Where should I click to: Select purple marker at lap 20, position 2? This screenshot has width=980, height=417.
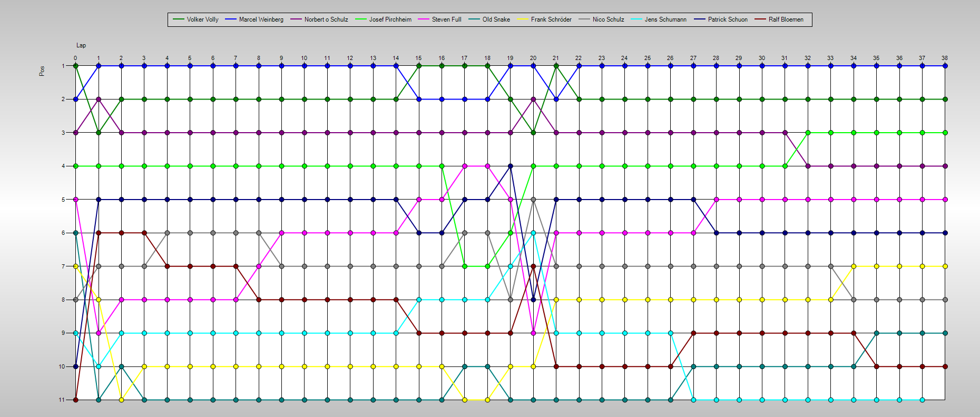point(533,99)
